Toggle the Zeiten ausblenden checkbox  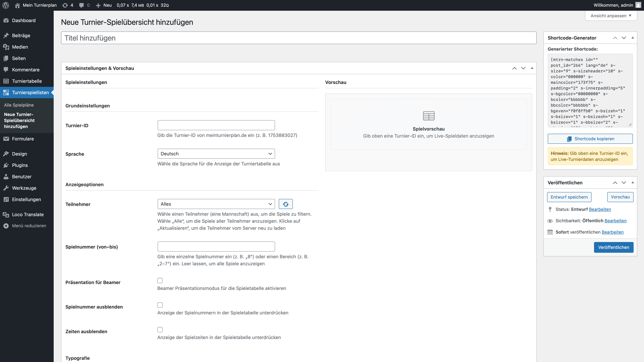160,329
